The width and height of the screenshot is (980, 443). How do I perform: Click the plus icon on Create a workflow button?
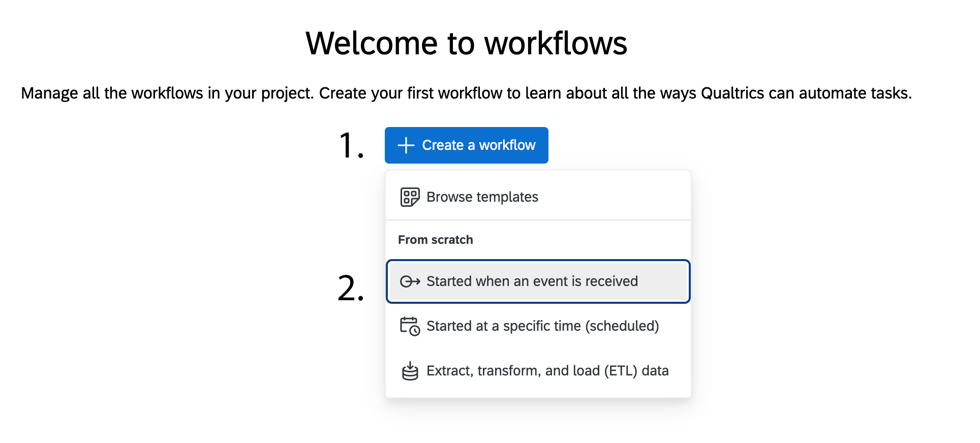(405, 145)
